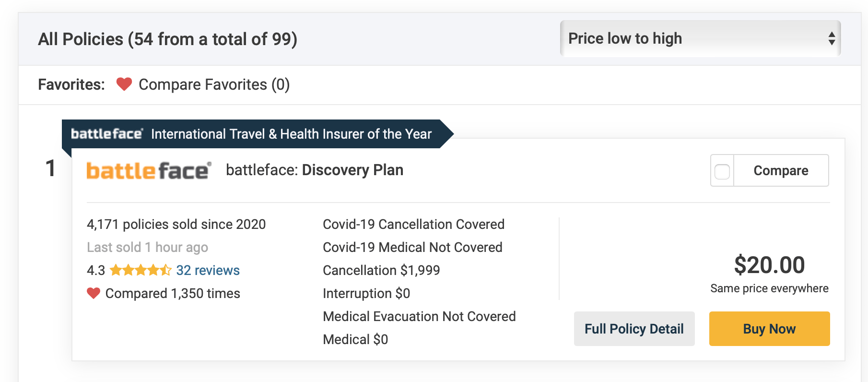This screenshot has height=382, width=868.
Task: Click the International Travel & Health Insurer banner
Action: tap(291, 134)
